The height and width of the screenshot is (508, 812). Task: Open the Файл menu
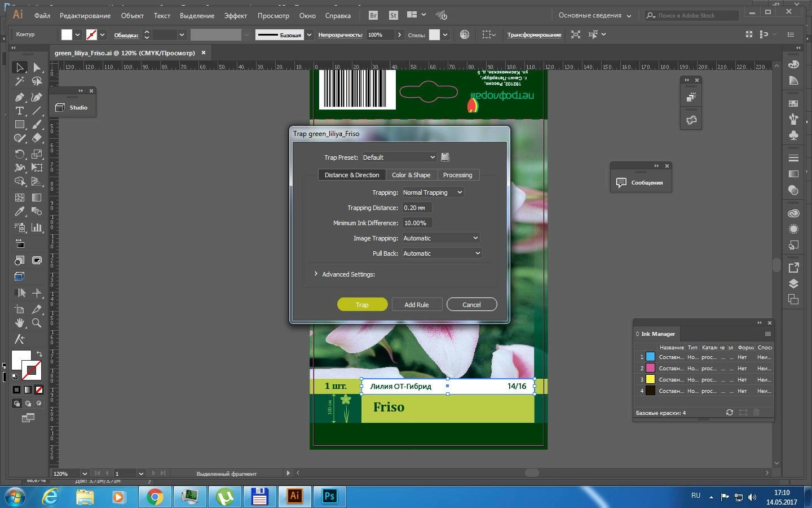pyautogui.click(x=42, y=15)
